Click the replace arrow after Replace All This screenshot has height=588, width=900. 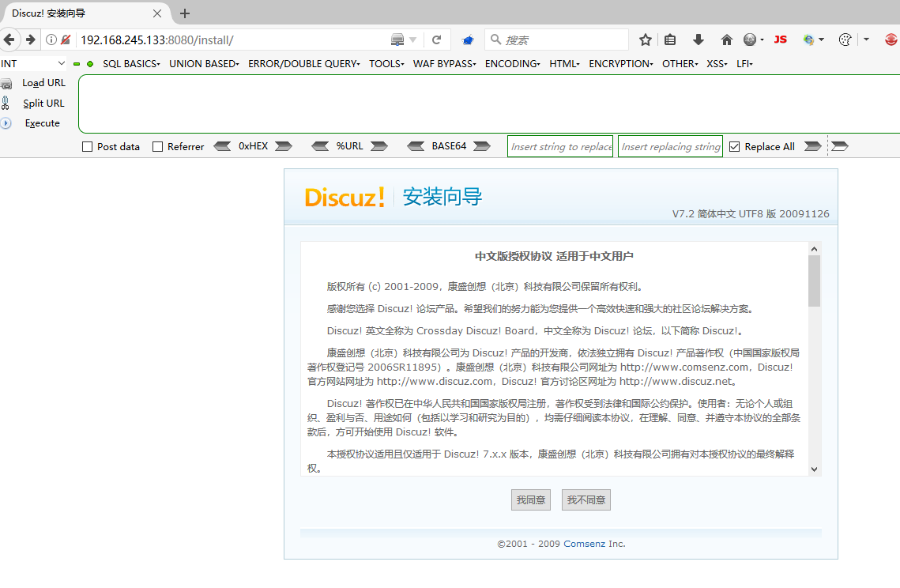[x=813, y=146]
